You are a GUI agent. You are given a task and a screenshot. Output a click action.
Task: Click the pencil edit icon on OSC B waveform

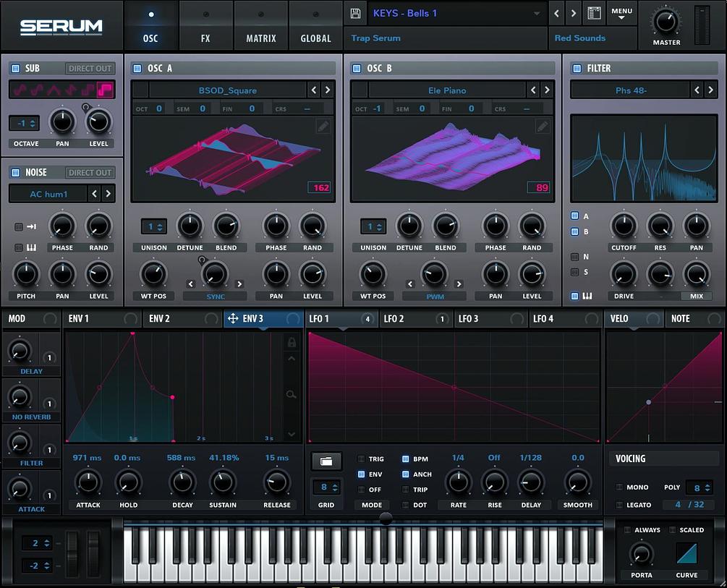pos(542,125)
